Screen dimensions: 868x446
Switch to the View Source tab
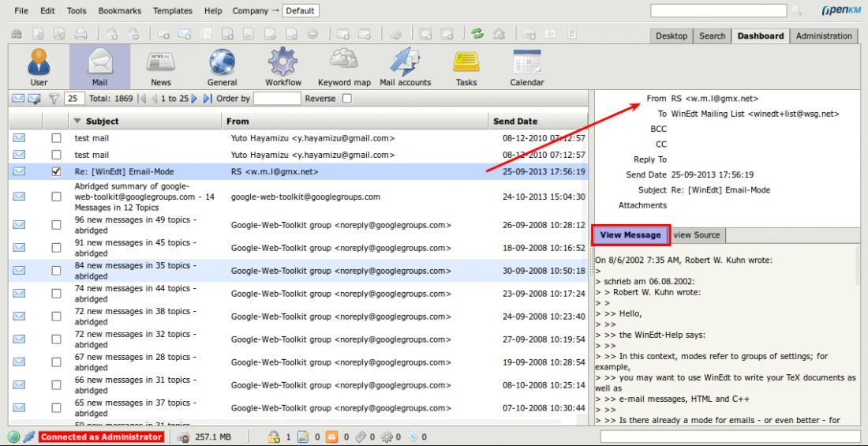[x=698, y=235]
